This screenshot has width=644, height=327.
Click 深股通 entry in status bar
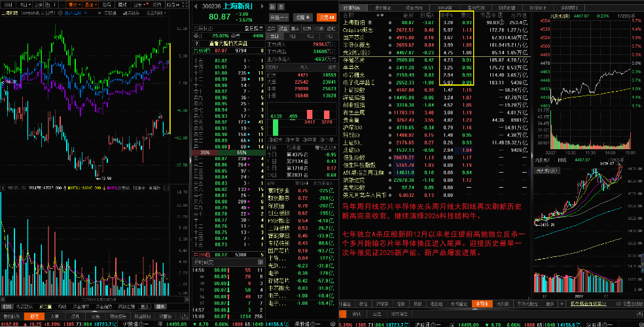pyautogui.click(x=308, y=324)
